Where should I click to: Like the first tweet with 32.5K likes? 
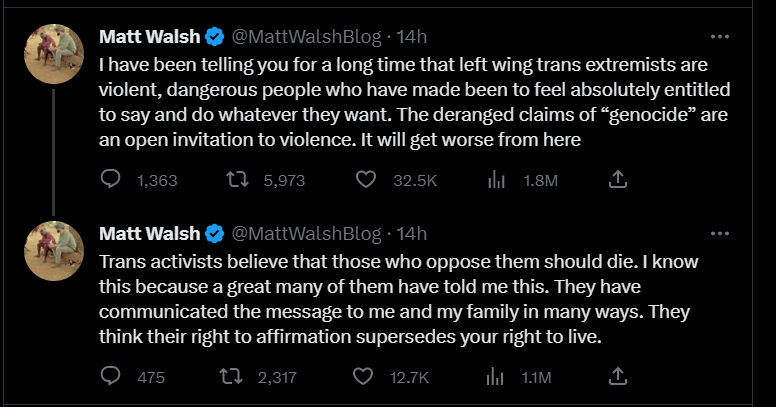click(x=366, y=180)
